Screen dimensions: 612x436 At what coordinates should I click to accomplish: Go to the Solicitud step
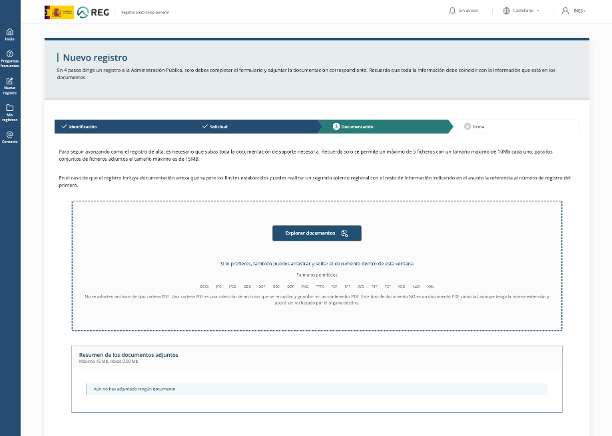215,127
